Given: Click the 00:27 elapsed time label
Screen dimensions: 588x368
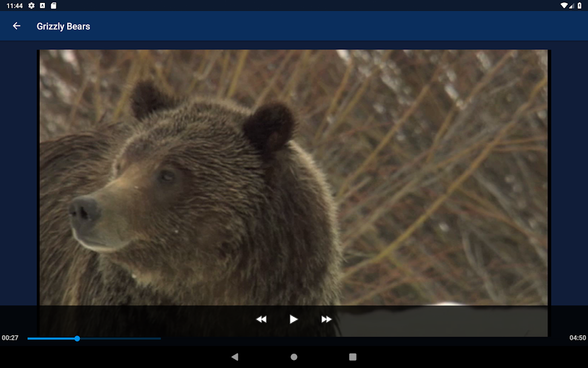Looking at the screenshot, I should click(10, 338).
